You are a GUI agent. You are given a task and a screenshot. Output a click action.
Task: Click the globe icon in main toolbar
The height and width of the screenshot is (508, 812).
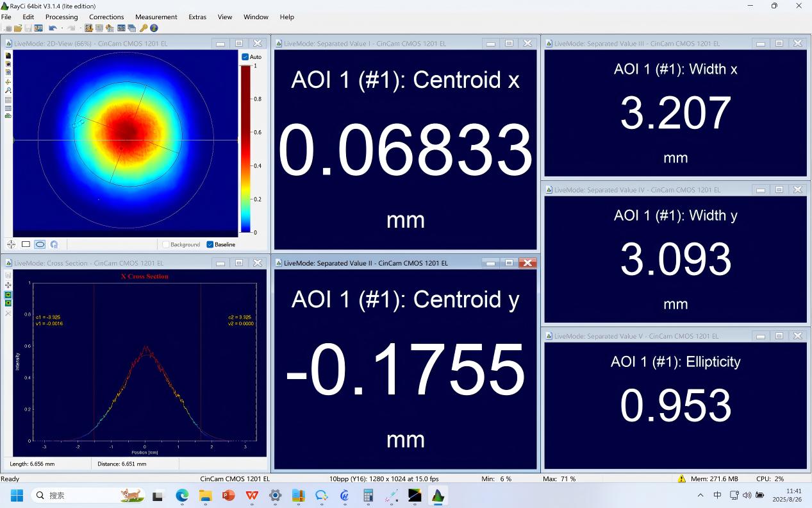[x=154, y=28]
